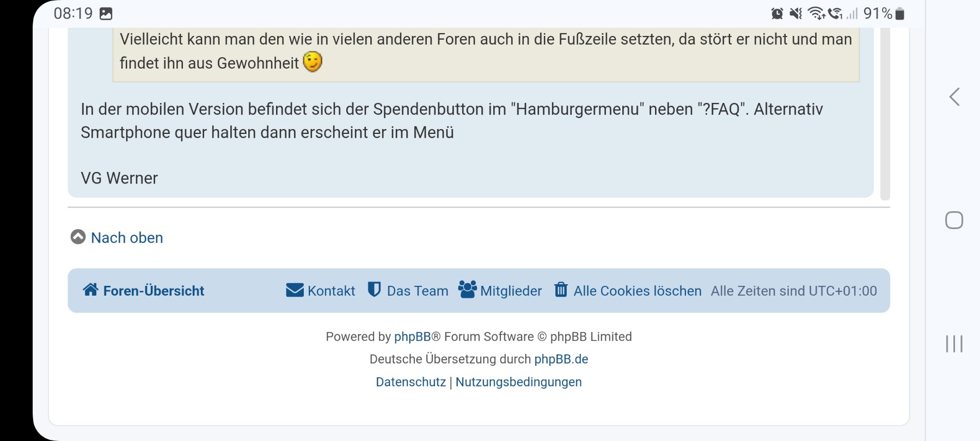Click the envelope icon for Kontakt

295,290
